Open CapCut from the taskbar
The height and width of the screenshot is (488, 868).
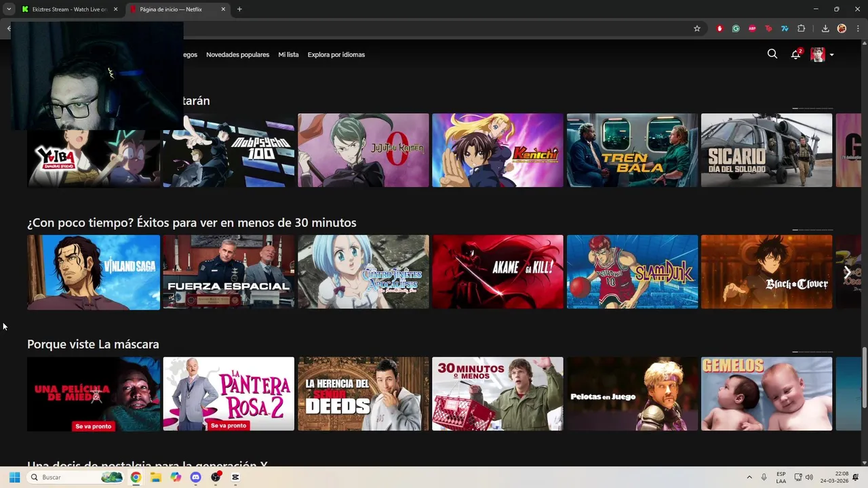point(235,477)
